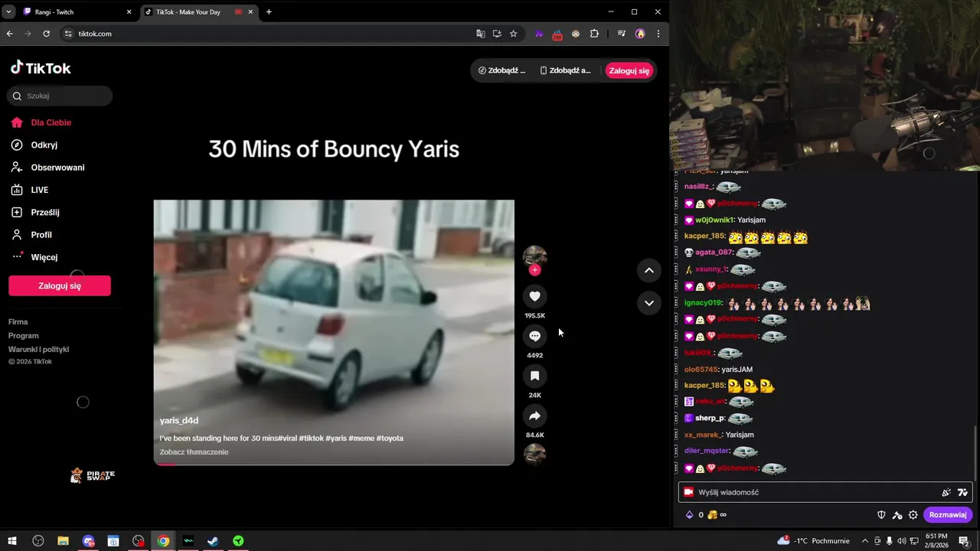Click install app icon in address bar

pos(497,34)
